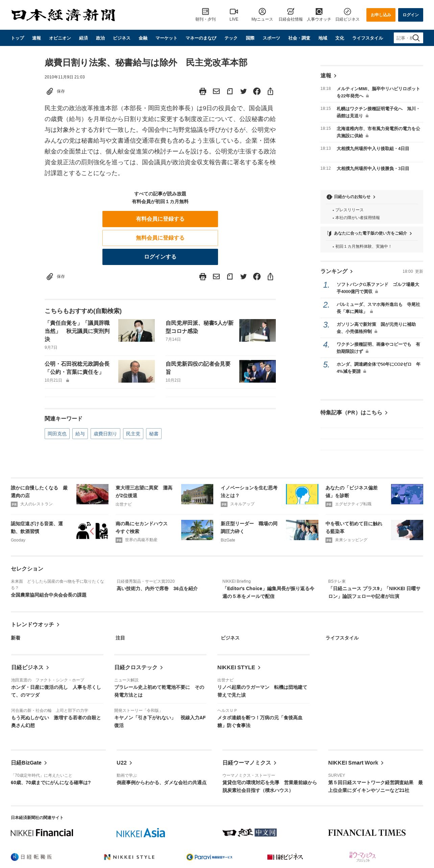Open the 公明・石田祝稔元政調会長 article thumbnail

pyautogui.click(x=137, y=371)
